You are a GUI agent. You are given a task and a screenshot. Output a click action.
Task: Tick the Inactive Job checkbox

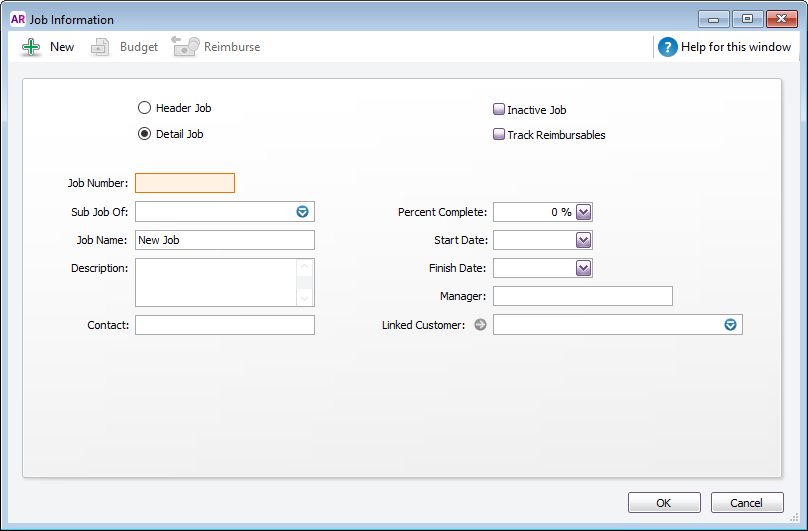(x=499, y=109)
